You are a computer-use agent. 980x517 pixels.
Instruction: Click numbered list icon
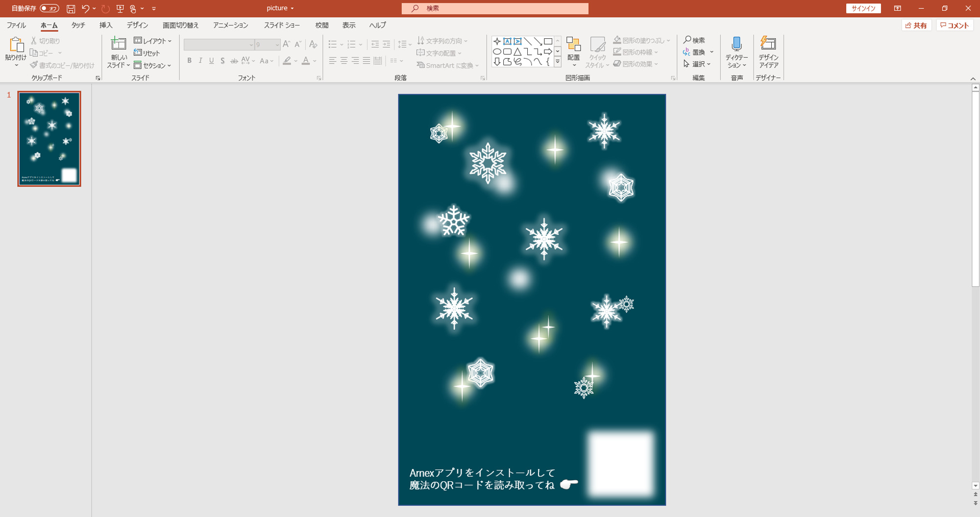351,45
